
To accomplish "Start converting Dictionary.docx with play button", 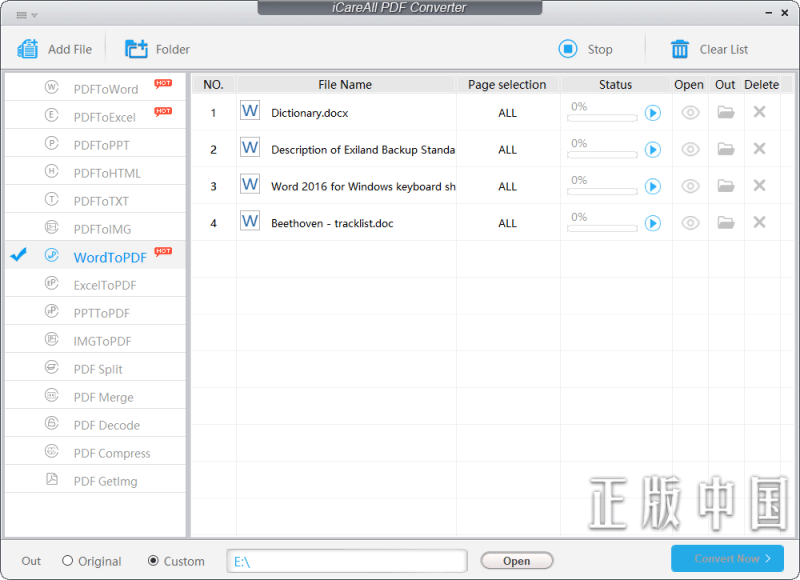I will [x=653, y=113].
